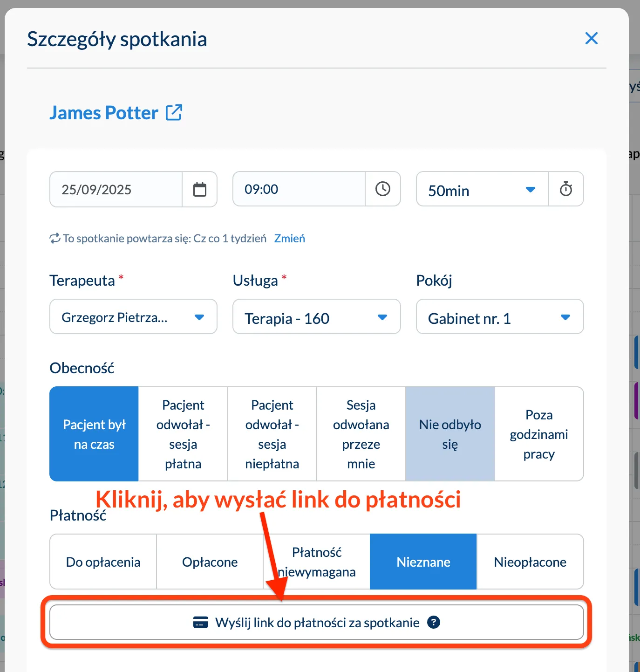Open the Terapeuta dropdown
This screenshot has width=640, height=672.
click(133, 317)
